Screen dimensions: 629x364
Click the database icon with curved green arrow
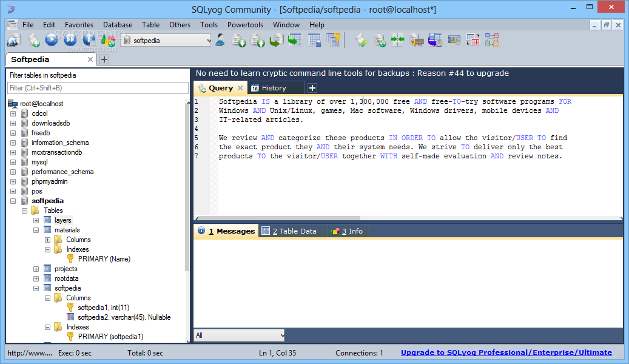coord(277,40)
